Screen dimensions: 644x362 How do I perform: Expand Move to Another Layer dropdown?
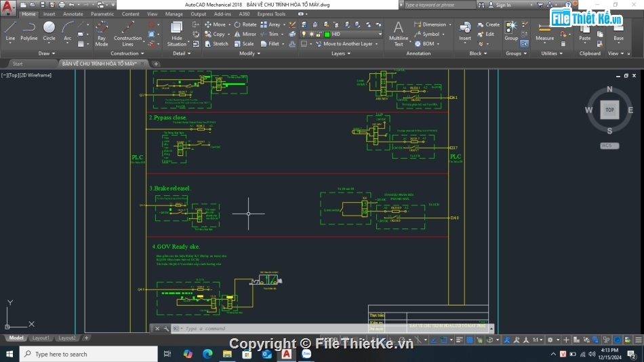(x=376, y=43)
